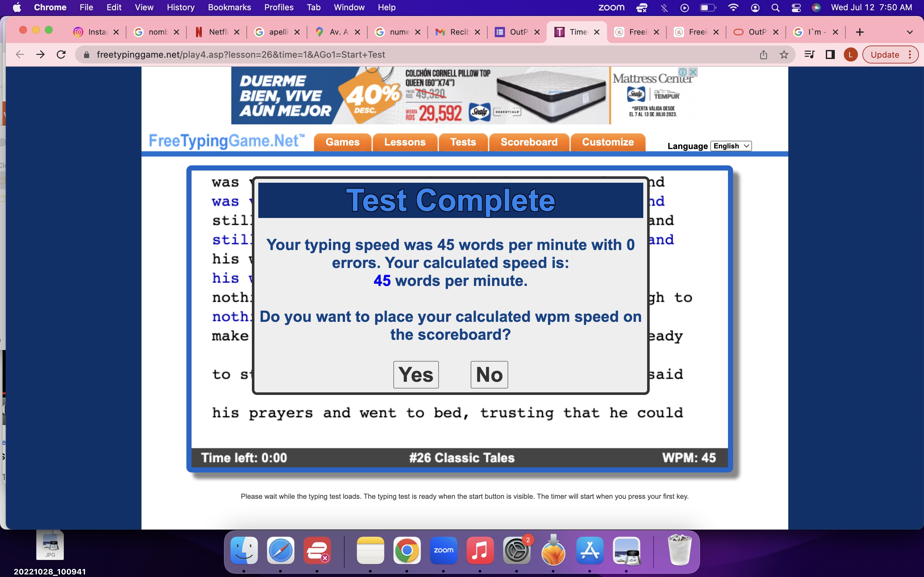
Task: Go to the Lessons tab
Action: tap(405, 142)
